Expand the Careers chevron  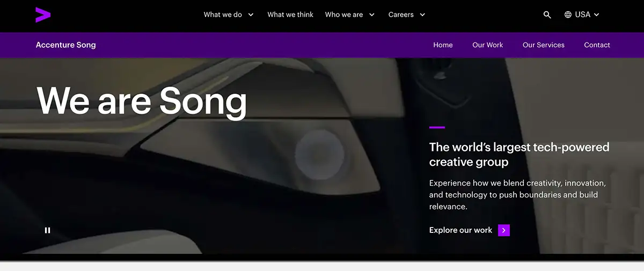coord(422,15)
